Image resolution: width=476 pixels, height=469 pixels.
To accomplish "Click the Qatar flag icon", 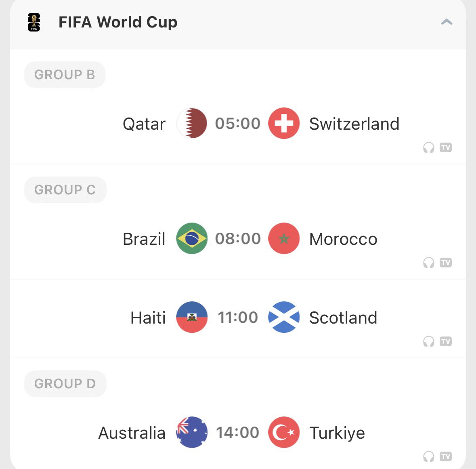I will (192, 123).
